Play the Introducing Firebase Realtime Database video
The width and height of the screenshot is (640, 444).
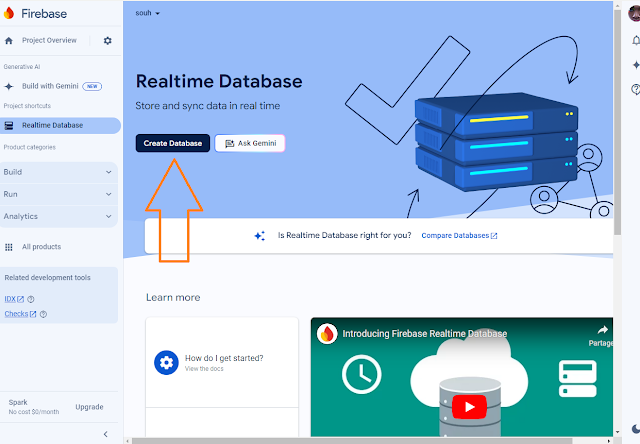coord(469,406)
